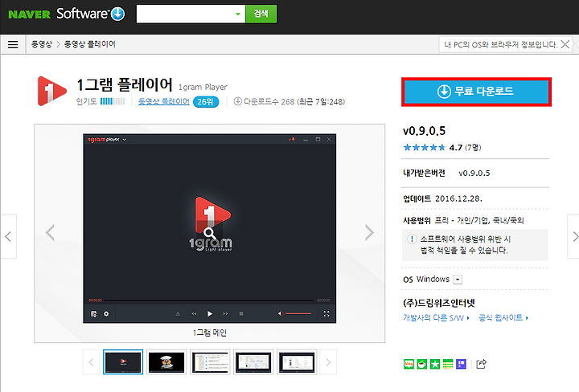Click the NAVER logo
This screenshot has width=579, height=392.
[29, 14]
